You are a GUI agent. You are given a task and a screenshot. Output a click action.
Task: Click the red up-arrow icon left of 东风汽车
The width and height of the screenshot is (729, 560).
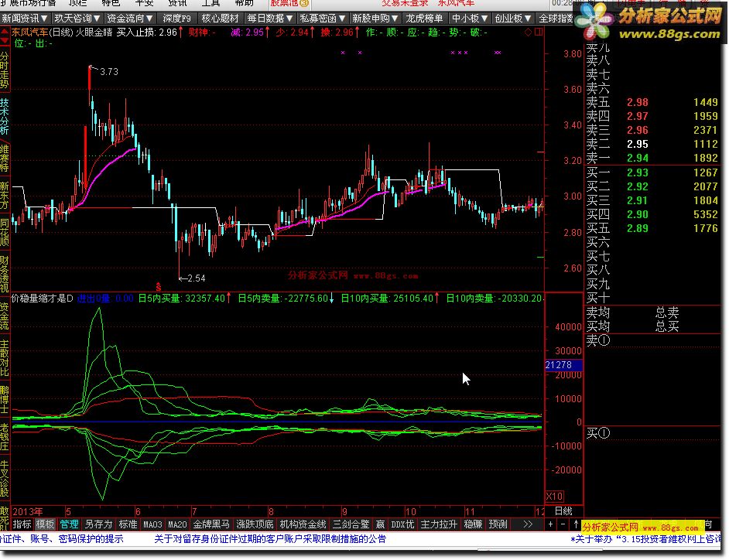[5, 32]
